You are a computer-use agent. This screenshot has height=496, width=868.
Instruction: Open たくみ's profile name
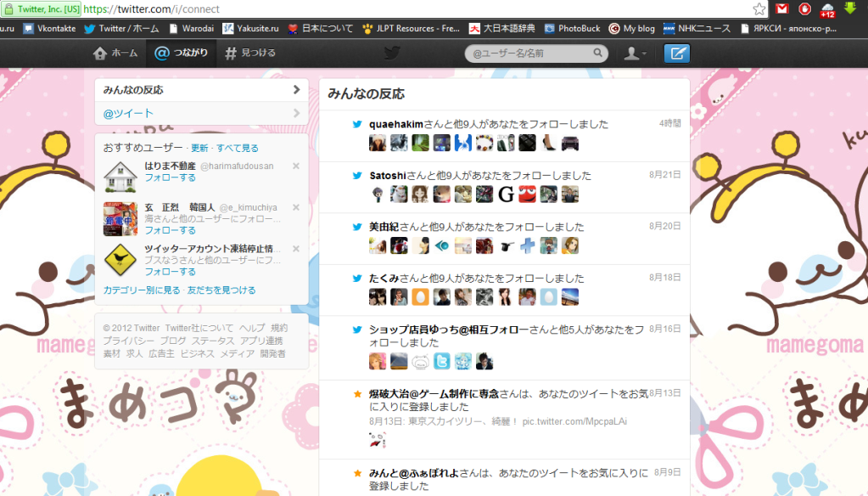(384, 279)
